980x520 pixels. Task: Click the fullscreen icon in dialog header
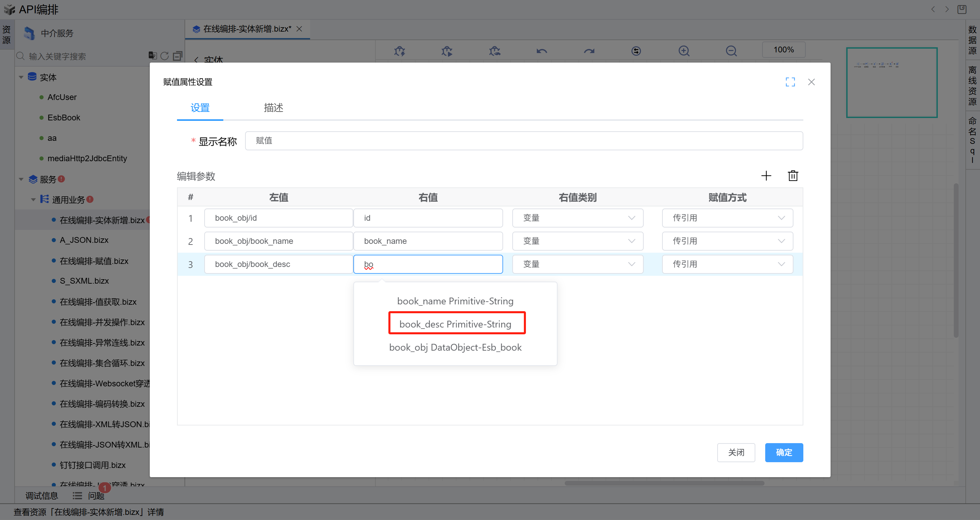[790, 82]
